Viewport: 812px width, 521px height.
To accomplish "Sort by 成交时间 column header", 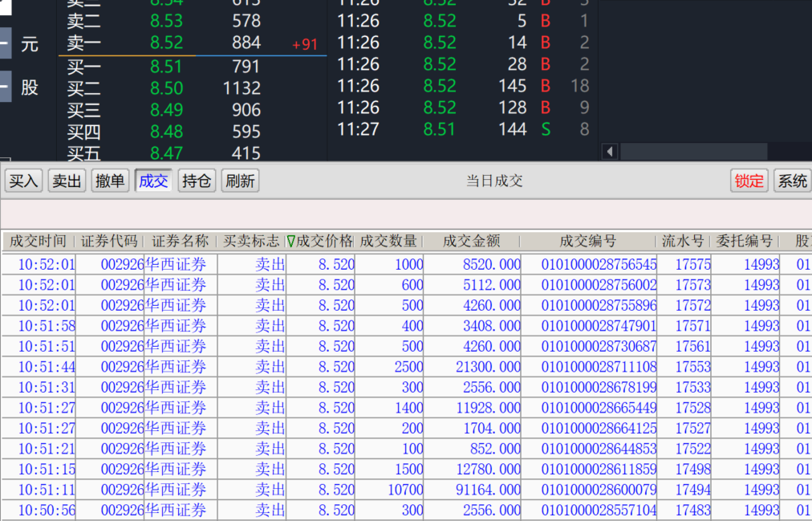I will [39, 242].
